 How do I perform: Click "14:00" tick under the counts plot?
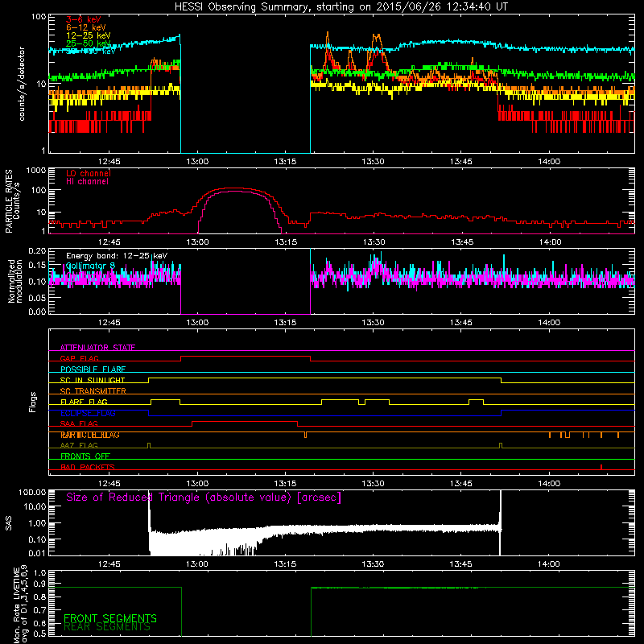pyautogui.click(x=549, y=162)
